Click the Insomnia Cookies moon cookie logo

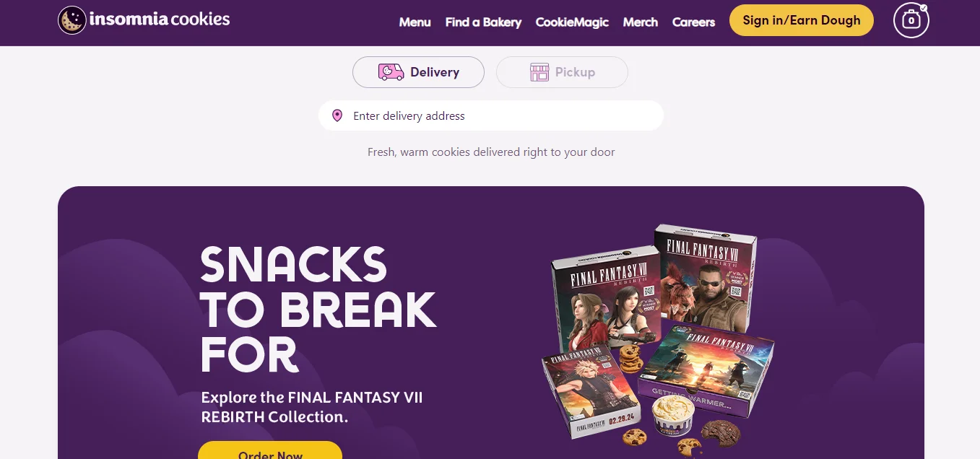(x=71, y=19)
